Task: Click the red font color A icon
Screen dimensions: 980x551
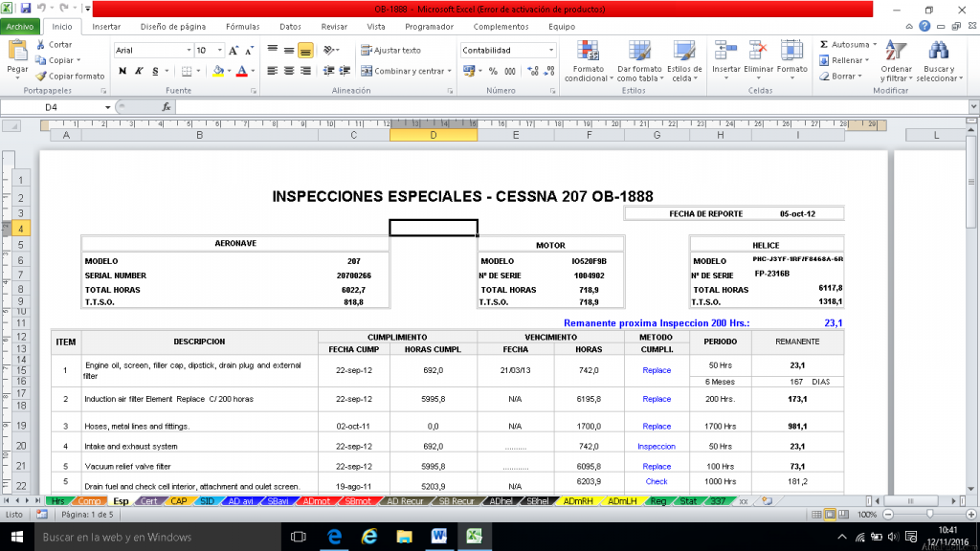Action: pos(242,71)
